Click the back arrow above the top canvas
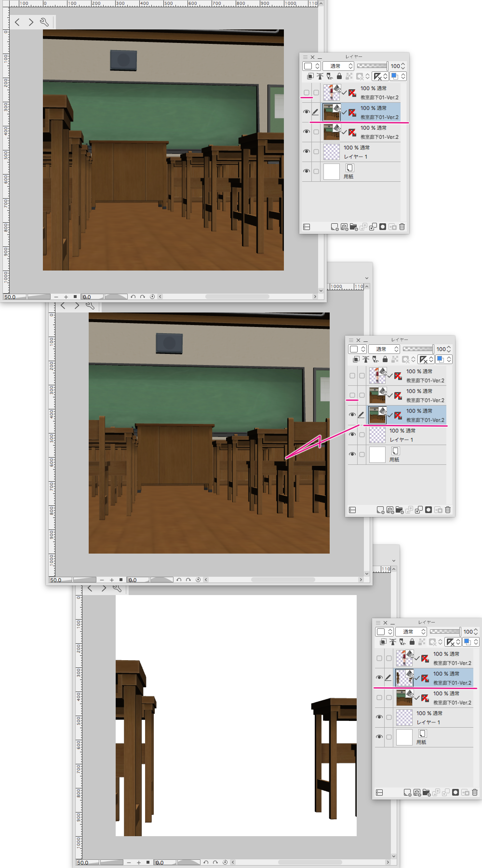482x868 pixels. pos(17,22)
